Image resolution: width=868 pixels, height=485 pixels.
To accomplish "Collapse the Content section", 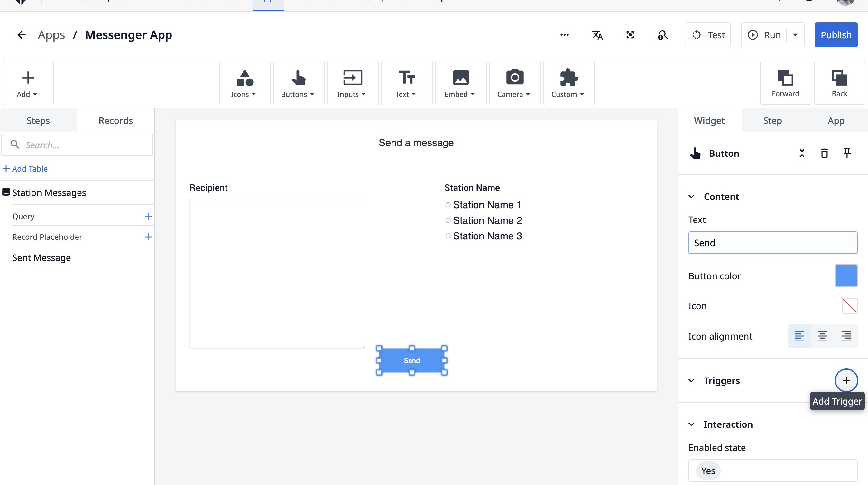I will (x=691, y=197).
